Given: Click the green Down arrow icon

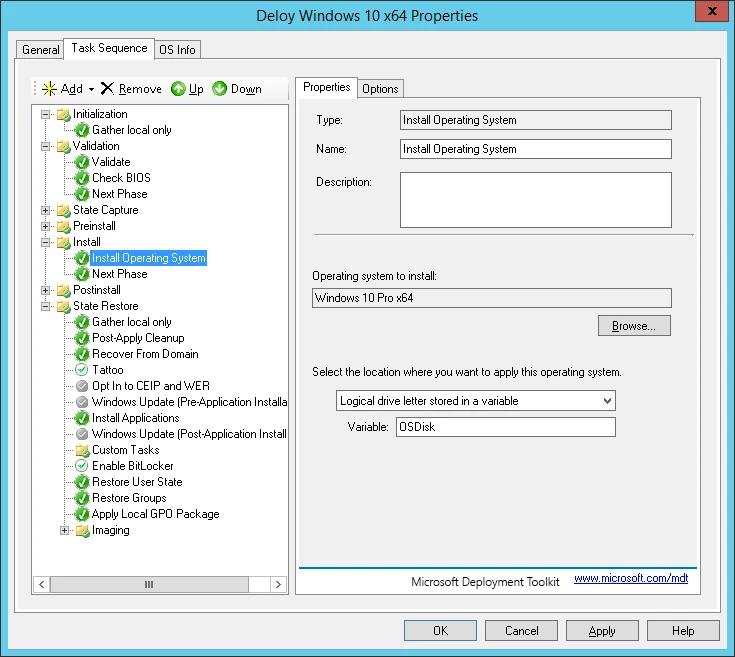Looking at the screenshot, I should tap(219, 89).
